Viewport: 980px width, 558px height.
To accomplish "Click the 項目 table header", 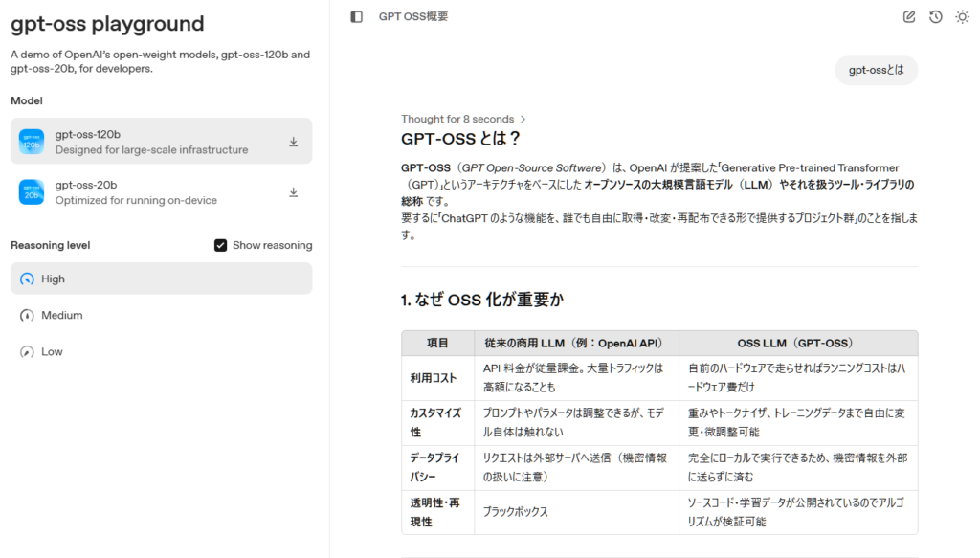I will (437, 343).
